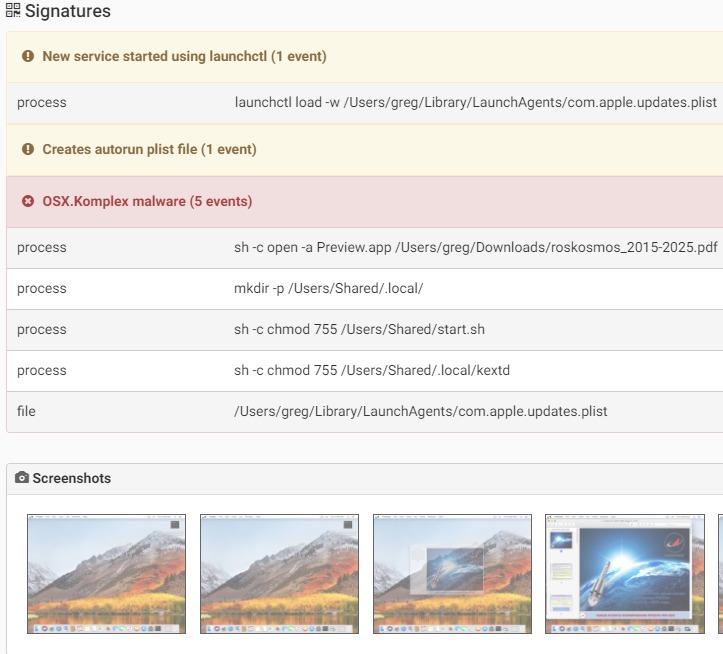Click the Signatures QR-style heading icon
The width and height of the screenshot is (723, 654).
pos(13,10)
